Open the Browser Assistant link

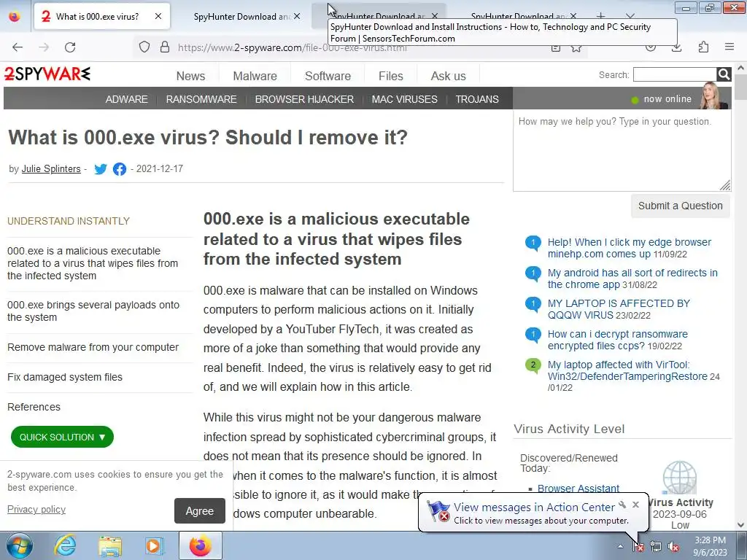[578, 489]
